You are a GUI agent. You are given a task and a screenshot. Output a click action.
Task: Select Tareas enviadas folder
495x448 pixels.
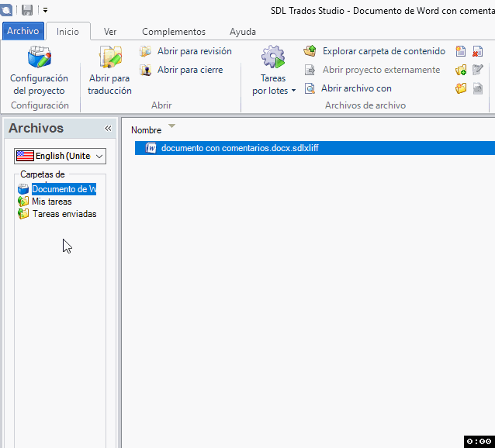point(64,214)
